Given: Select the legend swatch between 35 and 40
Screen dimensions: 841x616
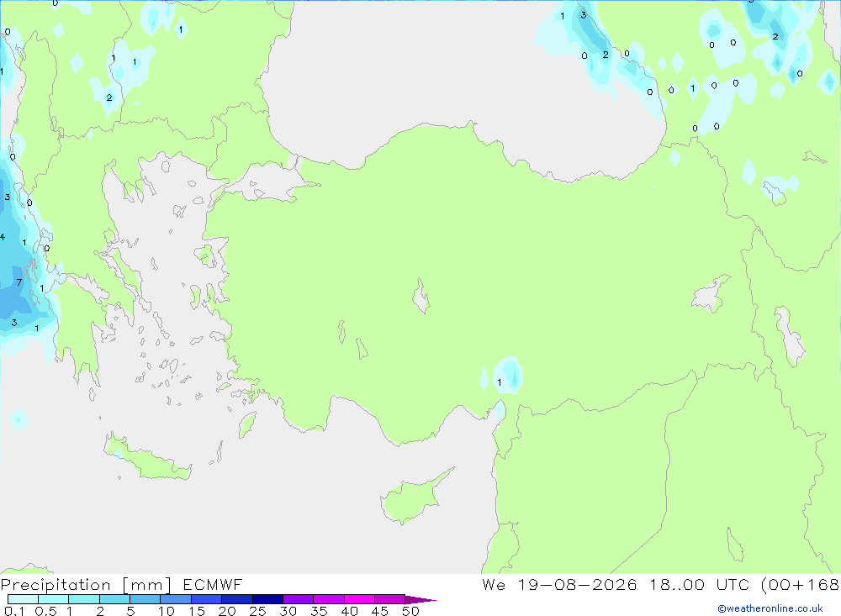Looking at the screenshot, I should tap(328, 599).
